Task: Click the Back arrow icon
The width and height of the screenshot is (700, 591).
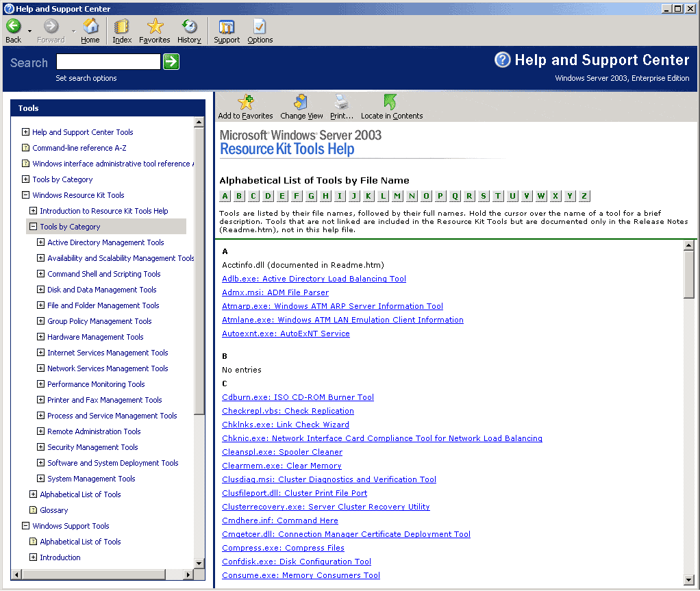Action: (x=14, y=26)
